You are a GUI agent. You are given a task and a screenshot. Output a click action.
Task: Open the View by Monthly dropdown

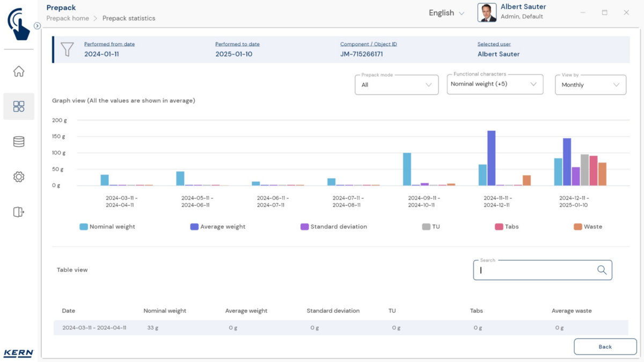pos(590,85)
